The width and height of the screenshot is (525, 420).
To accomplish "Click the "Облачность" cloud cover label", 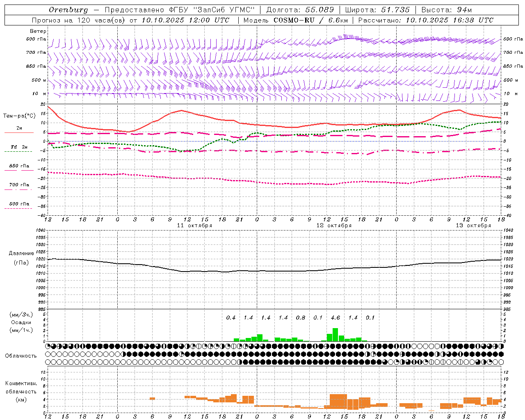I will 21,356.
